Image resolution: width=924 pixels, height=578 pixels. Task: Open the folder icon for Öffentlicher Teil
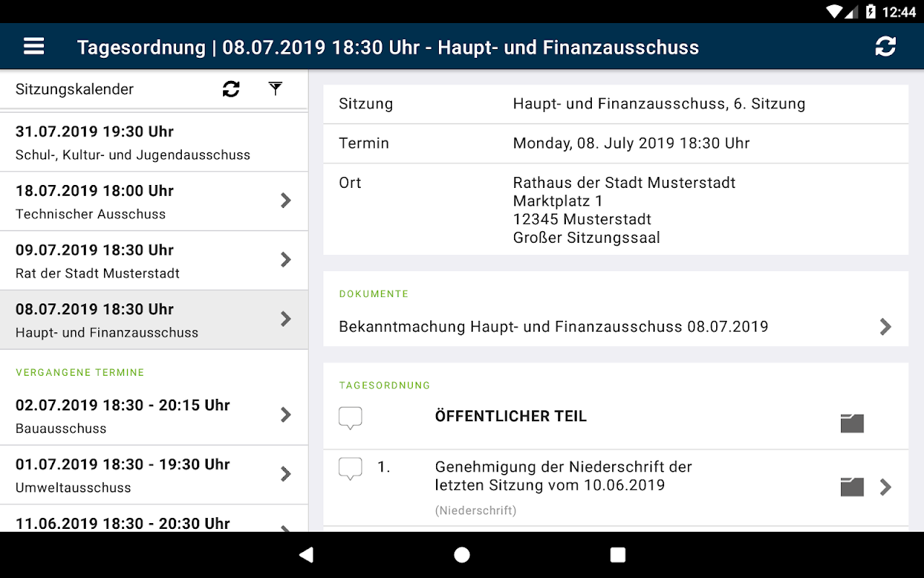[x=852, y=423]
